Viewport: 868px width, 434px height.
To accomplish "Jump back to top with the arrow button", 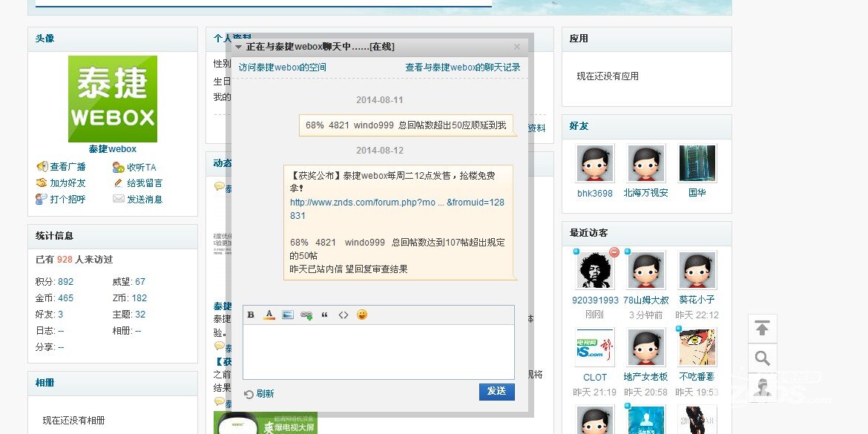I will 762,329.
